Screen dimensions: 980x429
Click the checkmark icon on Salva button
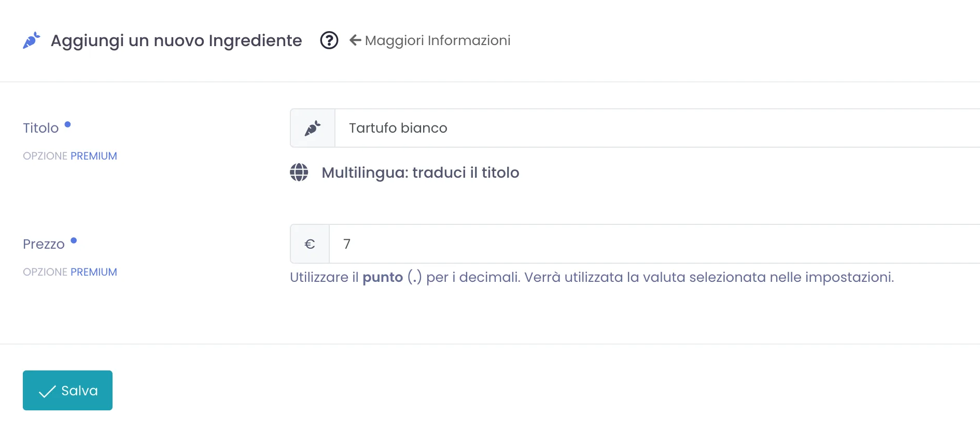[47, 391]
